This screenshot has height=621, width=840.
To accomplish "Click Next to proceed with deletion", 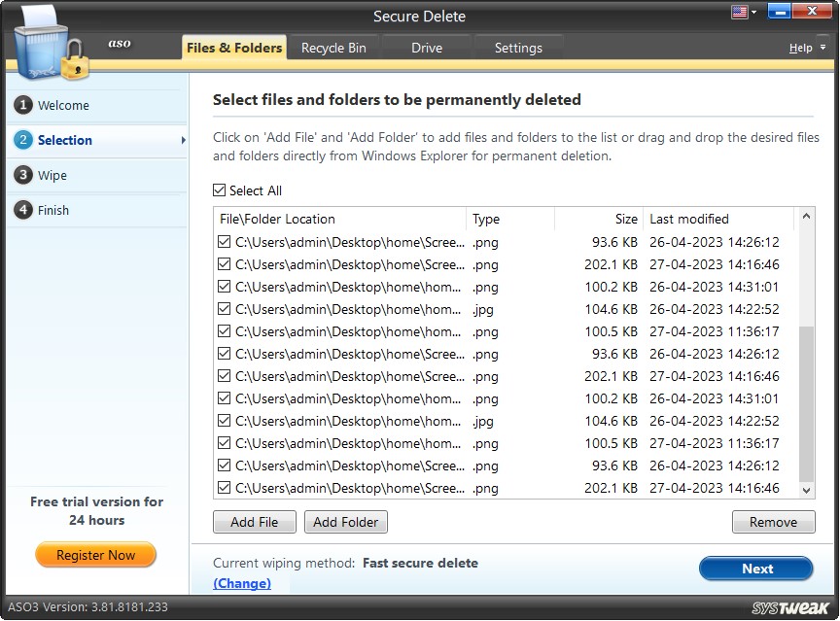I will [756, 569].
